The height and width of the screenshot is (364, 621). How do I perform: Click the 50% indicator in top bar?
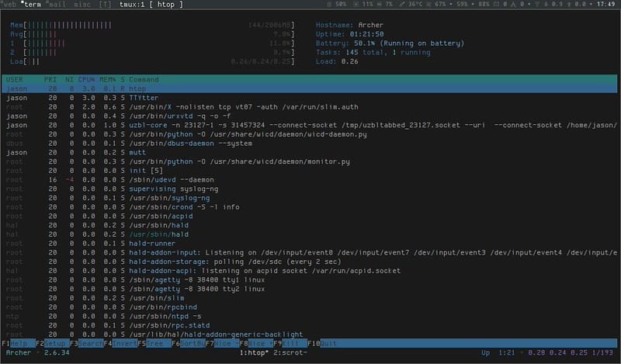pyautogui.click(x=337, y=5)
